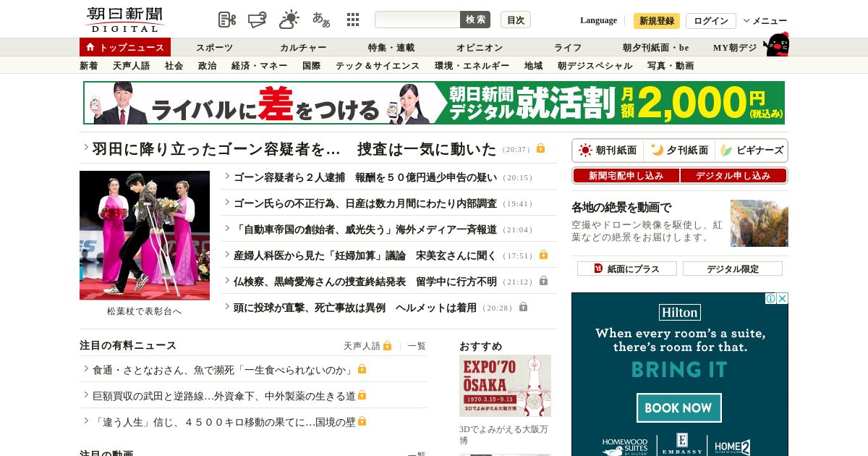
Task: Click the 就活割 2,000円 banner ad
Action: pyautogui.click(x=434, y=103)
